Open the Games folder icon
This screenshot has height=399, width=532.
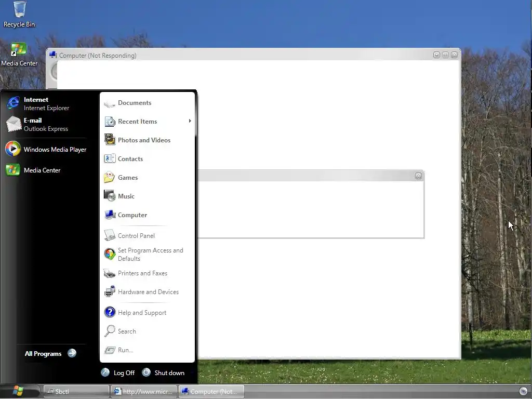click(109, 177)
